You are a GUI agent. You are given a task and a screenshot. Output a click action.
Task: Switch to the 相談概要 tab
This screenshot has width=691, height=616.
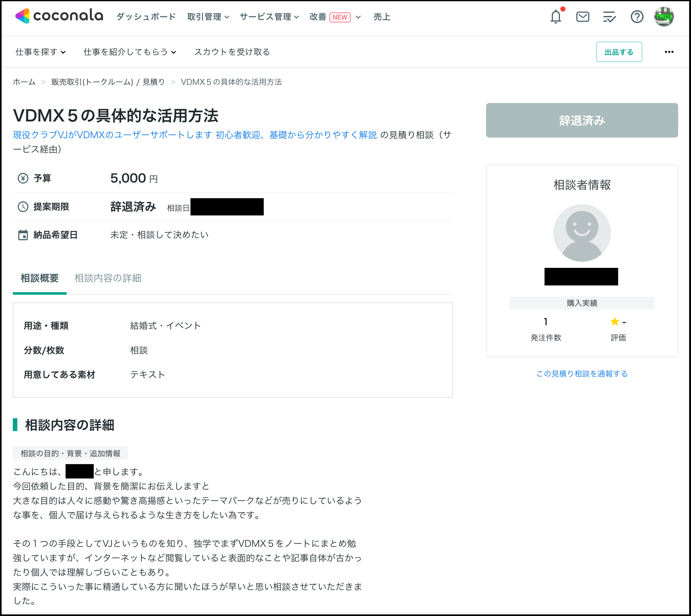(40, 278)
